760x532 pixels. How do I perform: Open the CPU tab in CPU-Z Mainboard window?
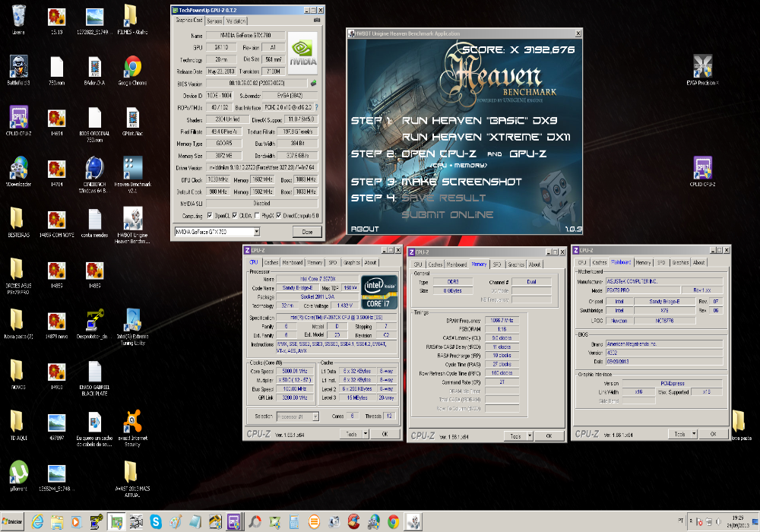(x=582, y=263)
